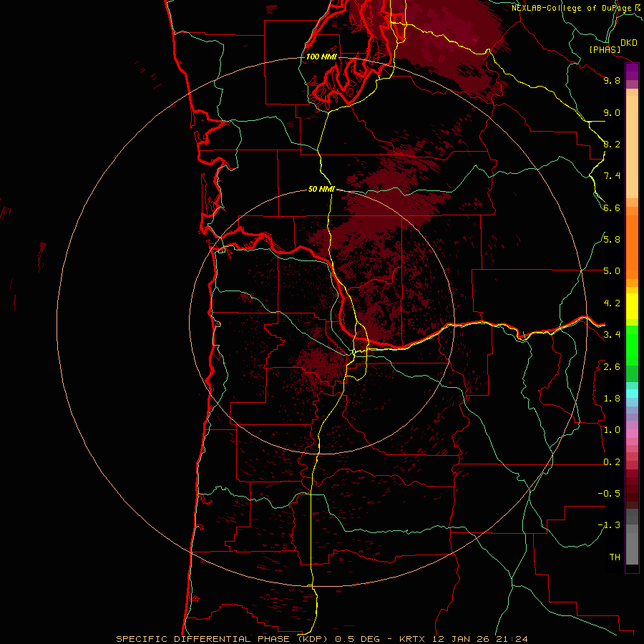Image resolution: width=644 pixels, height=644 pixels.
Task: Click the TH label on the color scale
Action: pos(615,557)
